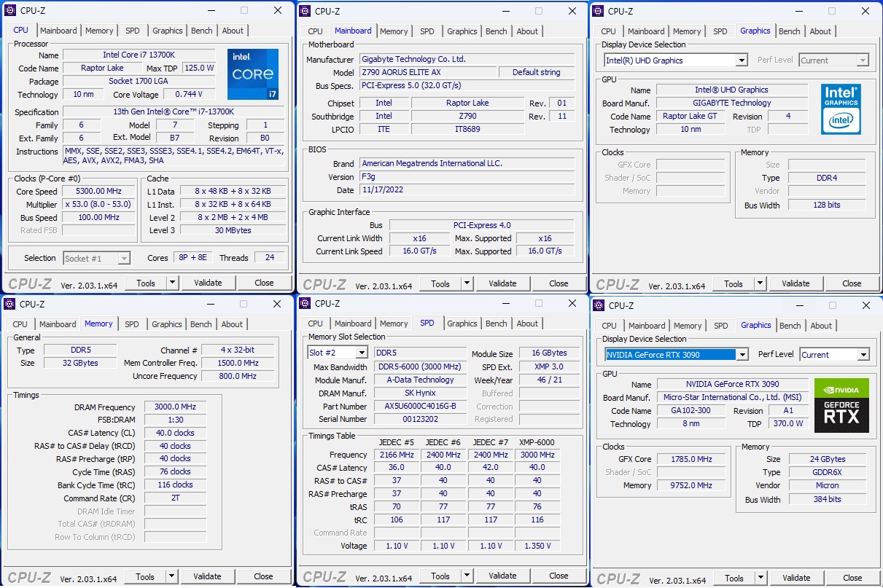Click the XMP-6000 Voltage value 1.350 V
This screenshot has height=588, width=883.
537,545
